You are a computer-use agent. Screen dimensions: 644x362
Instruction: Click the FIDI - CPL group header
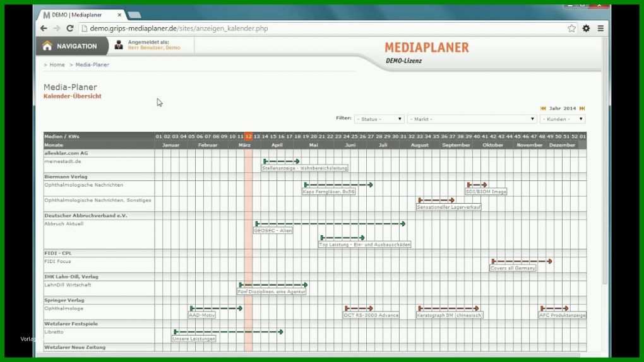pyautogui.click(x=58, y=254)
